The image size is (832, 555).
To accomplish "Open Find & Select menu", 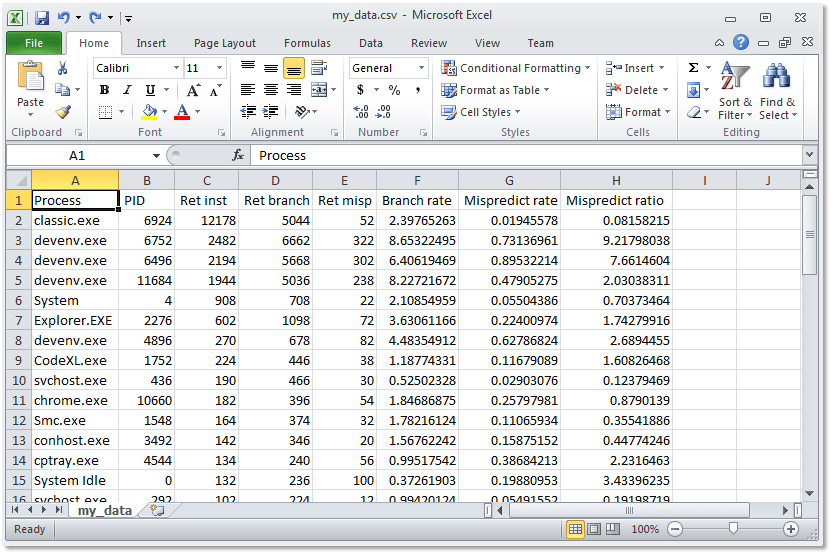I will coord(777,91).
